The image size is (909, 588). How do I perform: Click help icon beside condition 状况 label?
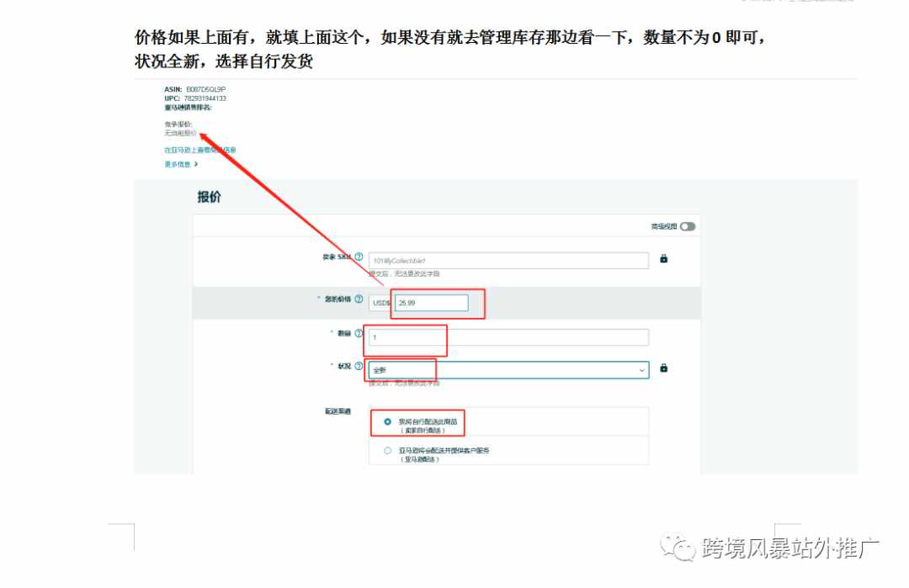[x=359, y=366]
